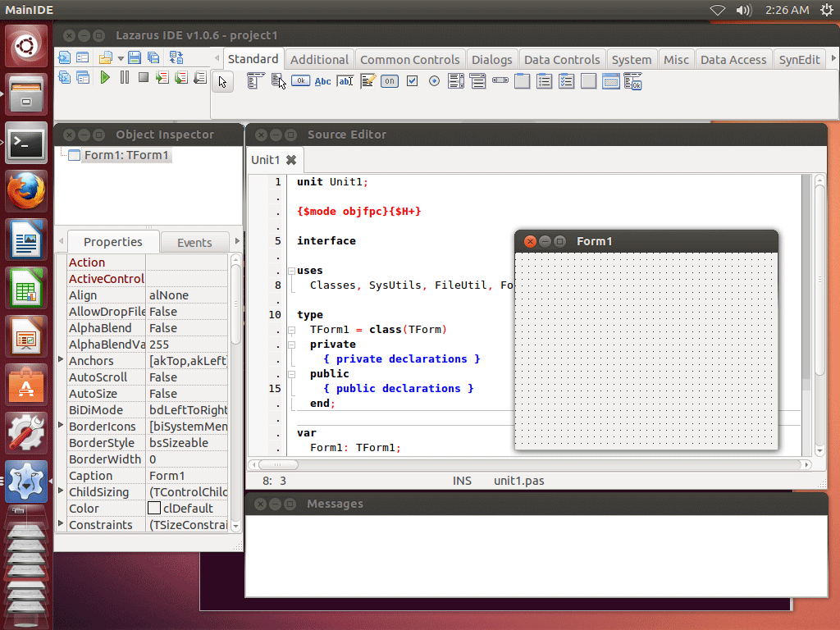The height and width of the screenshot is (630, 840).
Task: Expand the BorderIcons property entry
Action: tap(61, 426)
